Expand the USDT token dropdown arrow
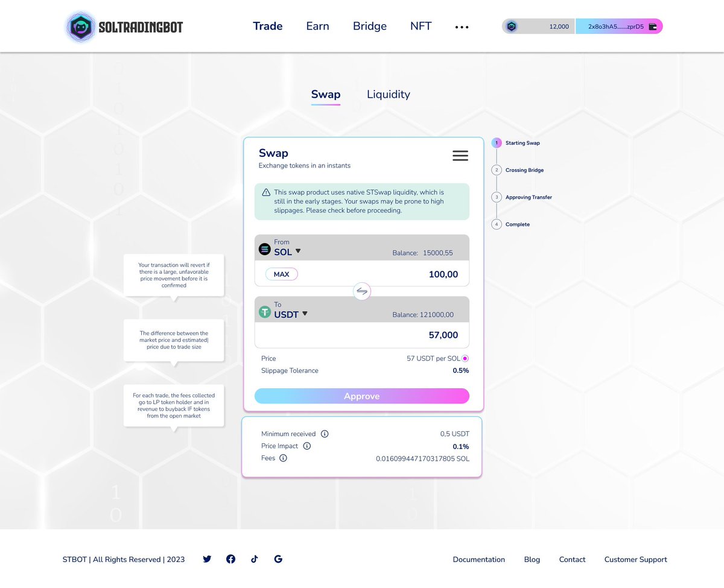This screenshot has height=588, width=724. click(305, 314)
